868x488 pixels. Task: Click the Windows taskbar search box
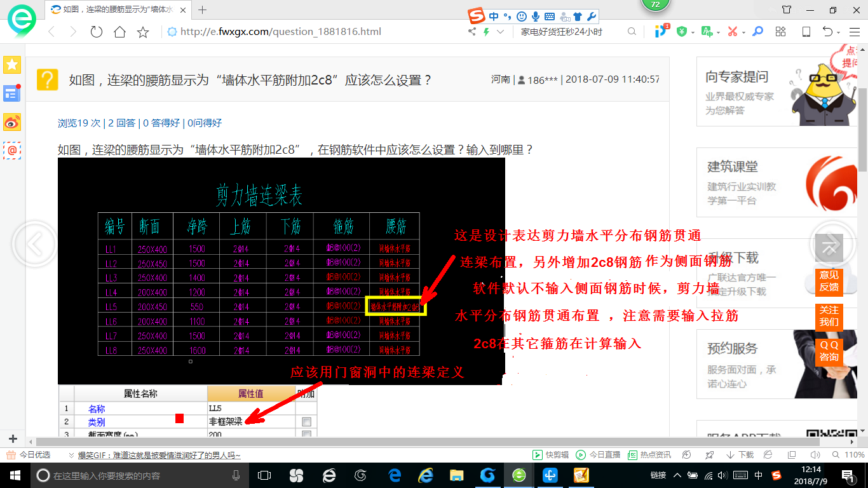(140, 475)
